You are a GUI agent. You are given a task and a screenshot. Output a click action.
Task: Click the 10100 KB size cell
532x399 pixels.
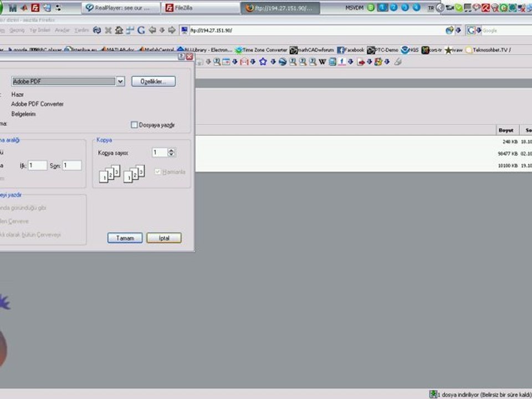click(508, 166)
